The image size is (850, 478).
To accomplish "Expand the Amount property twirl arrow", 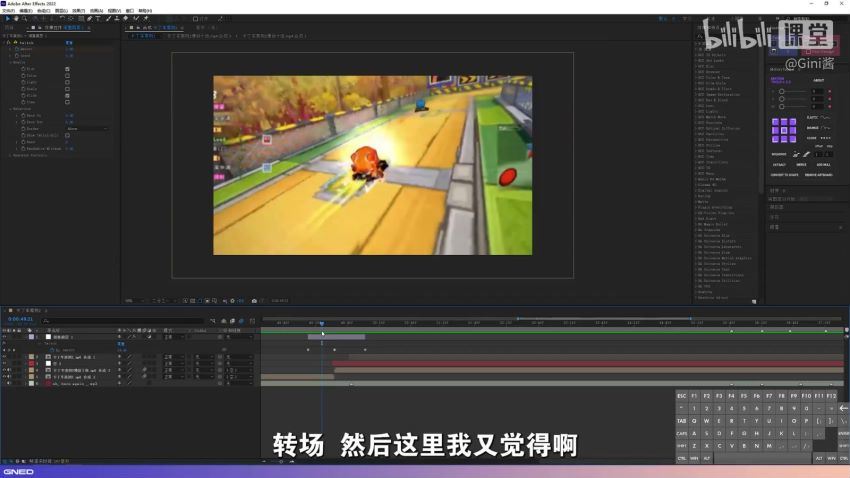I will (x=10, y=49).
